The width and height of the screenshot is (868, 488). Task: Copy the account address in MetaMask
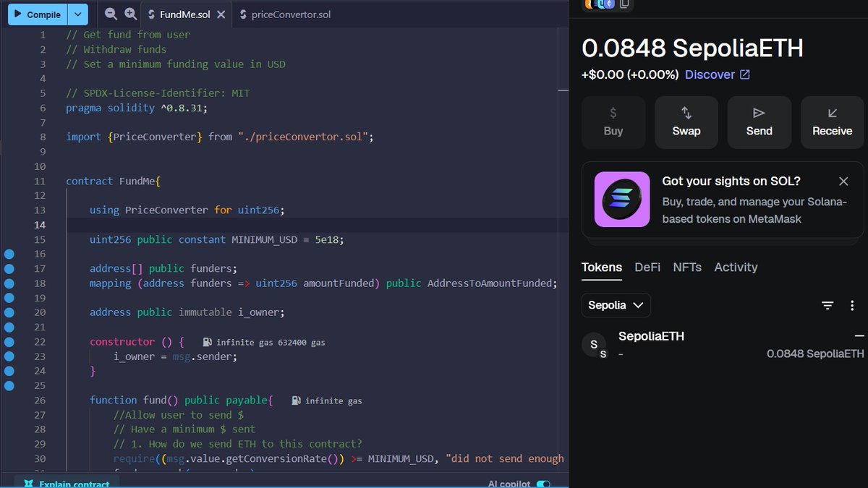coord(624,4)
